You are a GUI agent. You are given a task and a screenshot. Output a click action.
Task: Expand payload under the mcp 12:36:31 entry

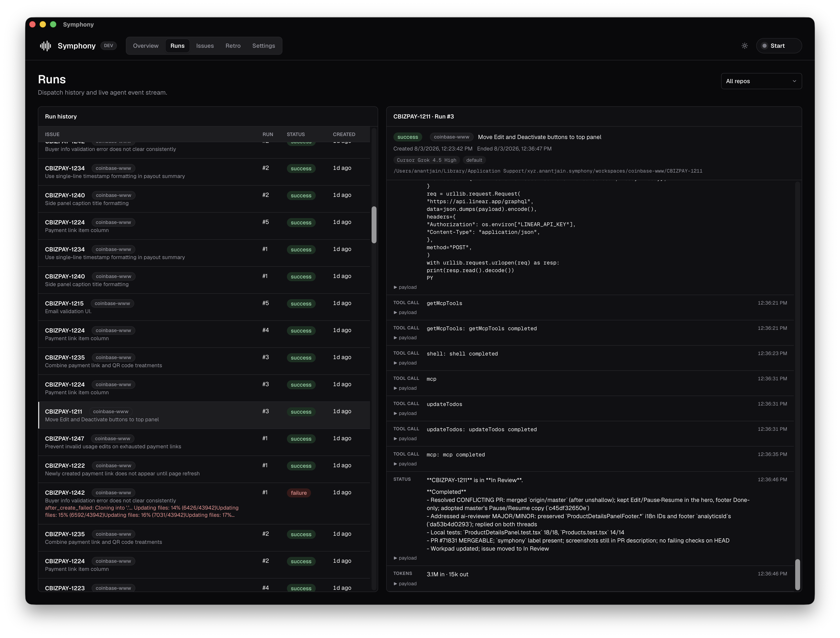(x=405, y=388)
